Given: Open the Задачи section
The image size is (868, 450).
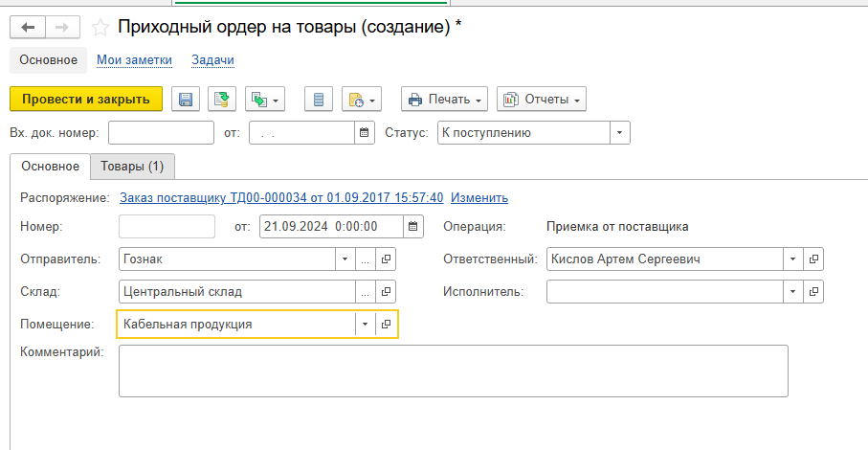Looking at the screenshot, I should (x=212, y=60).
